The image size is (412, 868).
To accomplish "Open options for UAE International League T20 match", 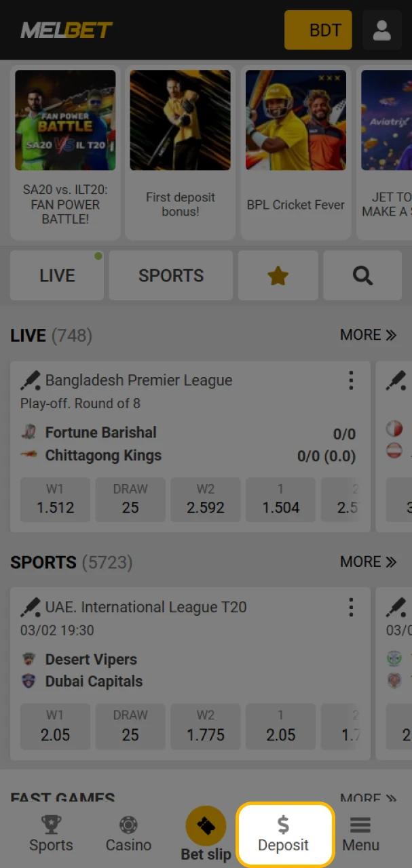I will point(352,608).
